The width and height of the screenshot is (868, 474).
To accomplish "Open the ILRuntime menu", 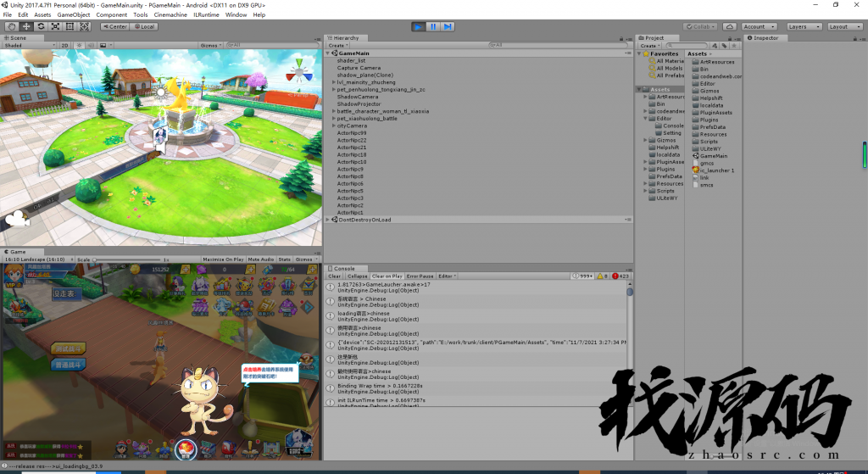I will (x=206, y=15).
